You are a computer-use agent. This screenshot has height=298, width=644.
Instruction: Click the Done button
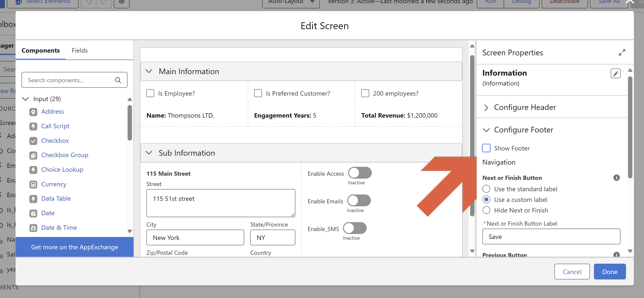coord(610,272)
